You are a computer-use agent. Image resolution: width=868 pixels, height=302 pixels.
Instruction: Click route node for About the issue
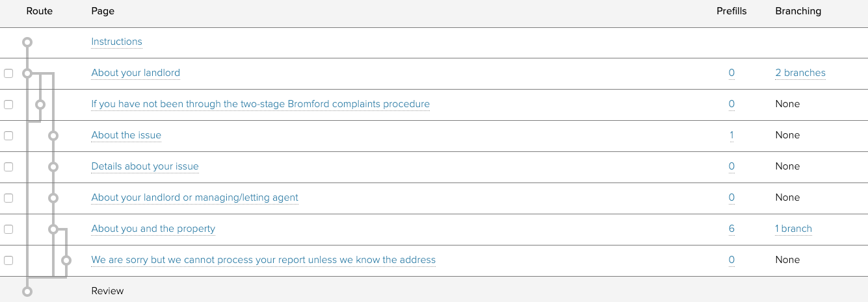53,136
